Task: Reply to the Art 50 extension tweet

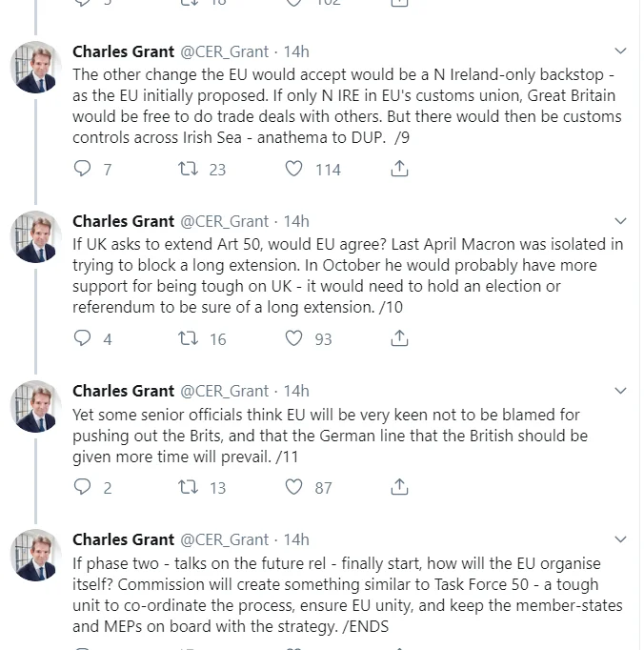Action: pyautogui.click(x=82, y=338)
